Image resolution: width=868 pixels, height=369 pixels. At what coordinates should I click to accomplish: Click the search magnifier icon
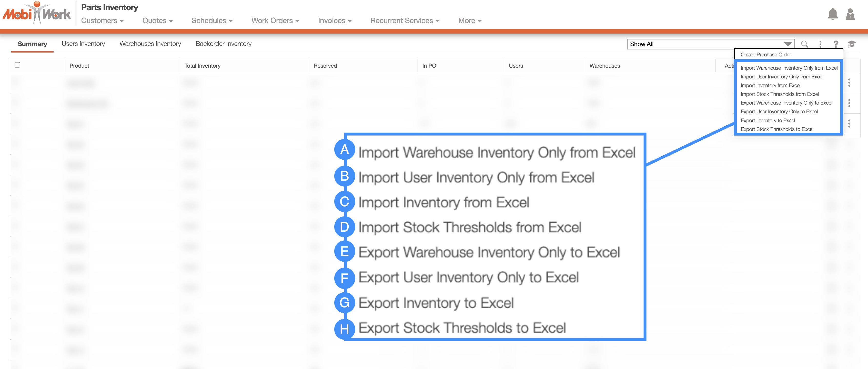(x=804, y=44)
